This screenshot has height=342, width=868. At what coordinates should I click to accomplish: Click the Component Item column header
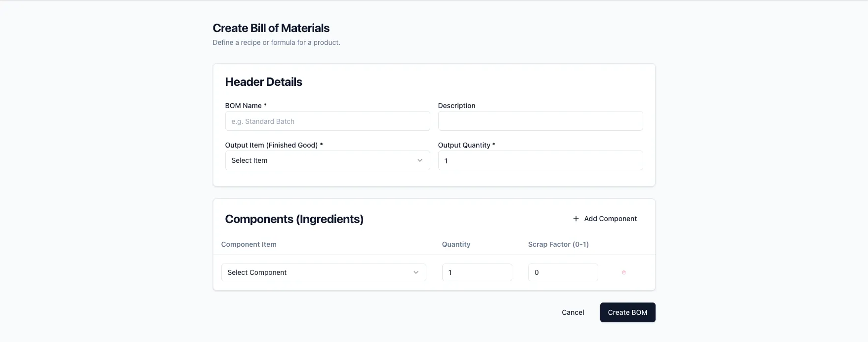(x=248, y=244)
